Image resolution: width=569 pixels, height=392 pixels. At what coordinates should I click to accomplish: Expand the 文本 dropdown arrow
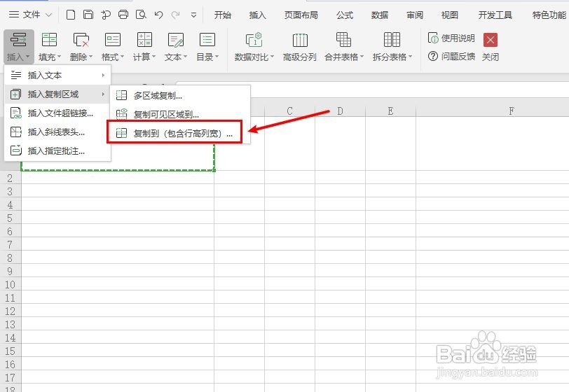click(186, 57)
